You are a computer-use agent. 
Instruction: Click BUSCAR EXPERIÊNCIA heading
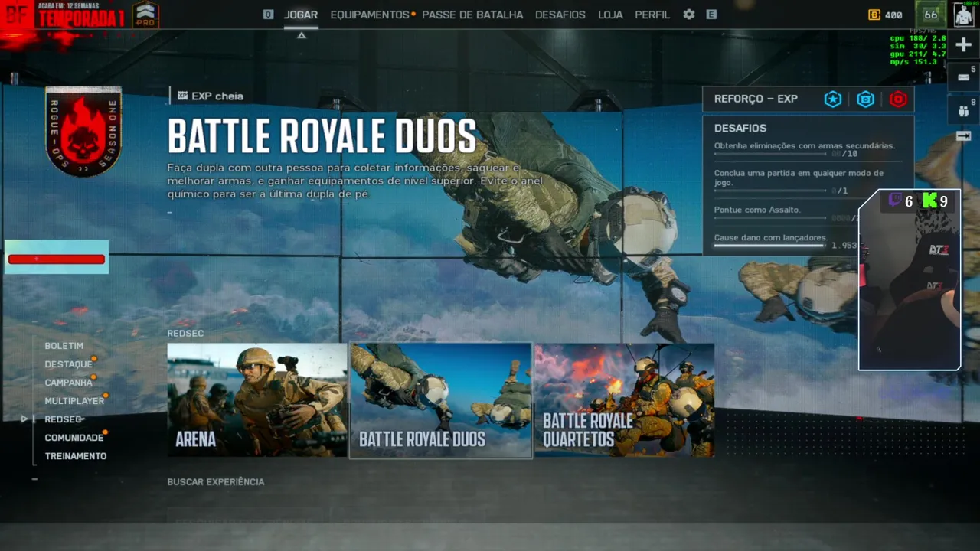coord(216,482)
